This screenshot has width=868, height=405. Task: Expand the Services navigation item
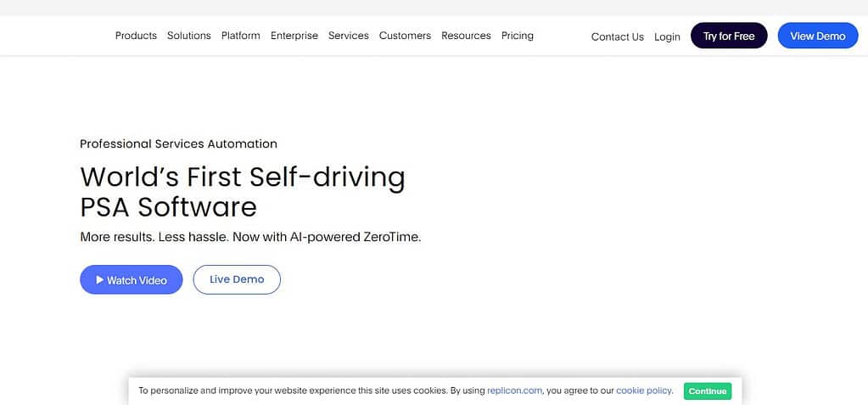click(x=349, y=36)
